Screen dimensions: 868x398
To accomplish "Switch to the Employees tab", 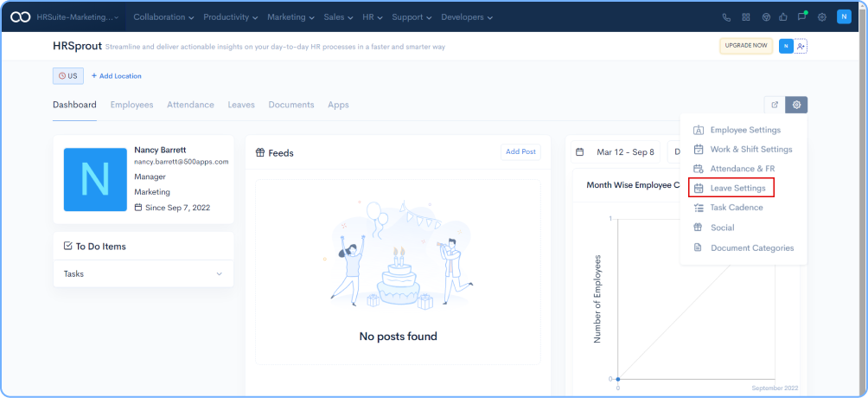I will [131, 105].
